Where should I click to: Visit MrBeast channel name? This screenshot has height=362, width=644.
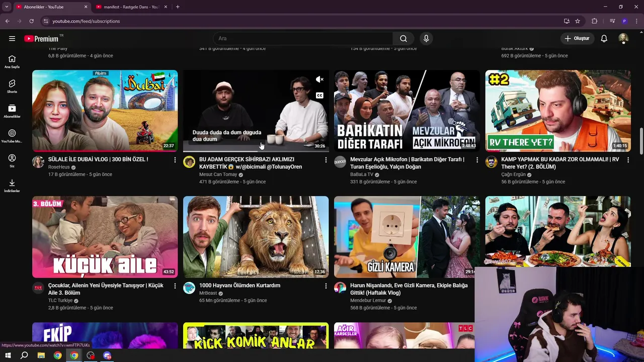point(208,293)
